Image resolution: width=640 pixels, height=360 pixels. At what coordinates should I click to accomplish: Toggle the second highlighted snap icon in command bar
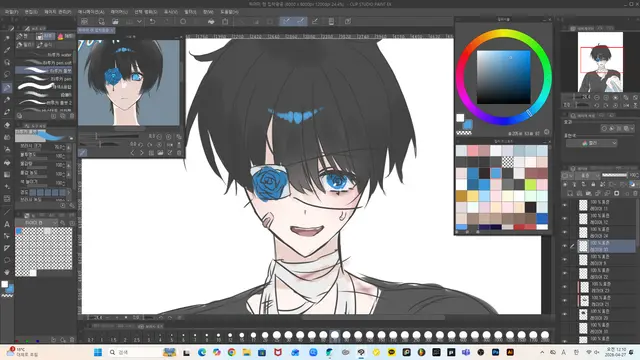pos(301,21)
